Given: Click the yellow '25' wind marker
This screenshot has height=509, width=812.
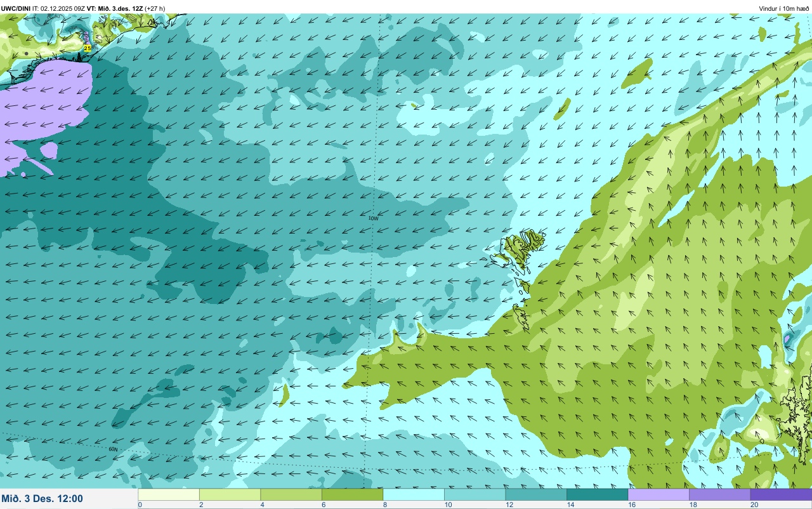Looking at the screenshot, I should click(x=88, y=48).
